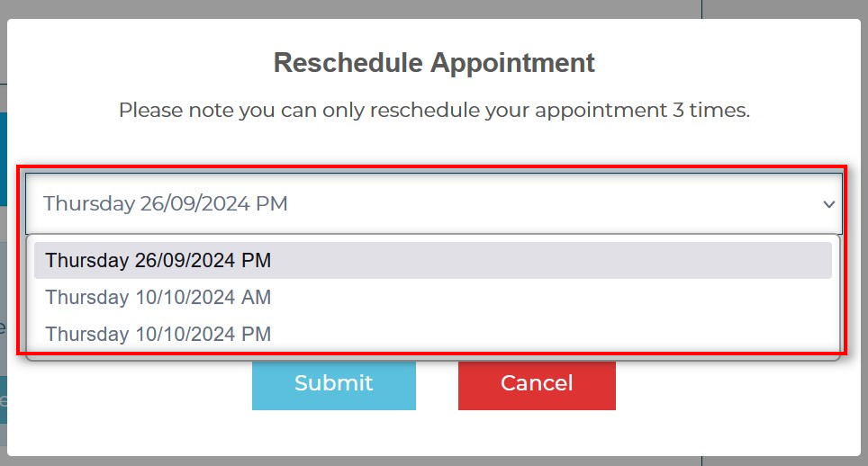868x466 pixels.
Task: Select Thursday 26/09/2024 PM in the open list
Action: pyautogui.click(x=158, y=261)
